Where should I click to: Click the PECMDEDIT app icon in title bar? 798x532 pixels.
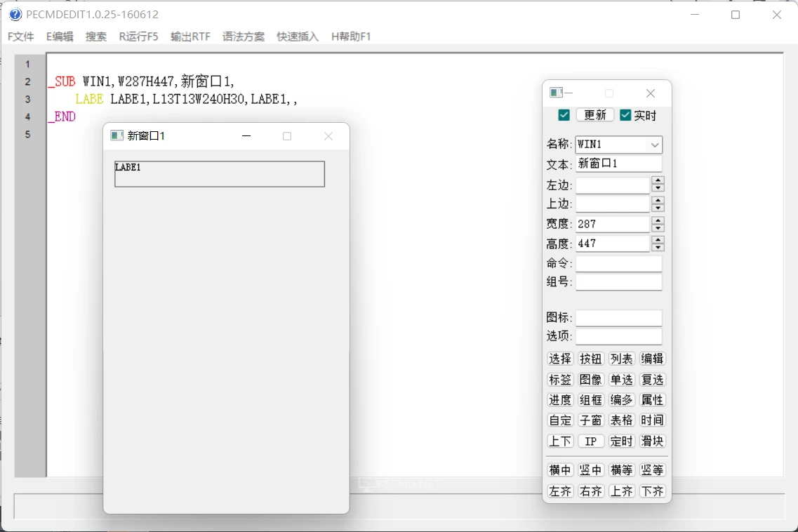tap(15, 14)
